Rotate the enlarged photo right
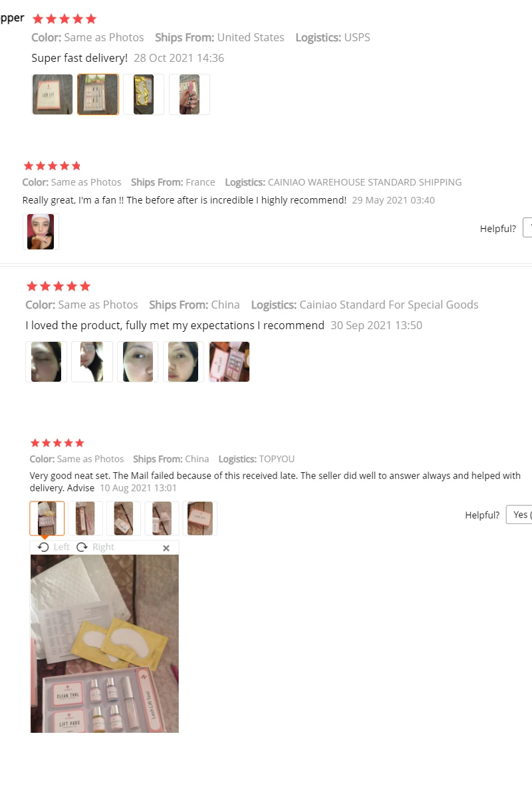The height and width of the screenshot is (798, 532). point(96,547)
